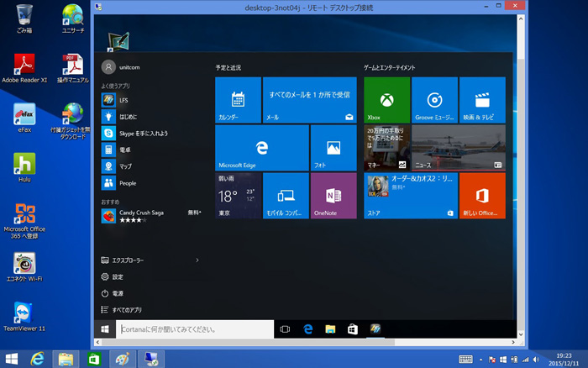The height and width of the screenshot is (368, 588).
Task: Open Explorer (エクスプローラー) in Start menu
Action: coord(123,260)
